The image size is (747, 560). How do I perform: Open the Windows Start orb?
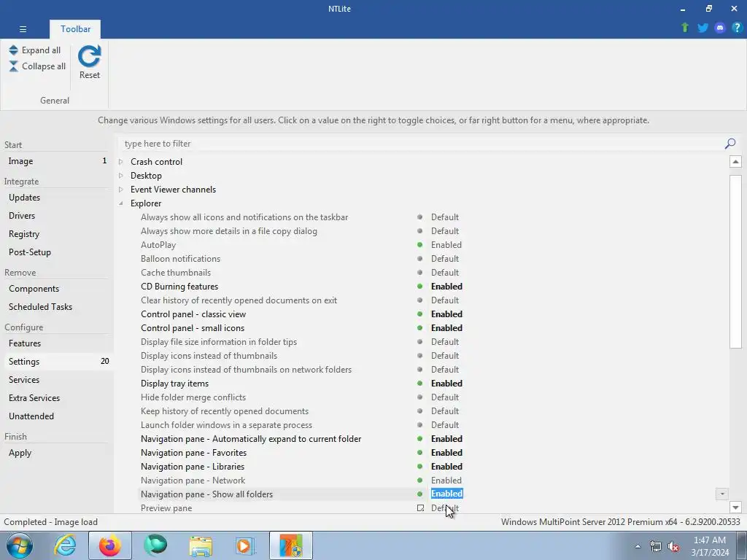19,545
